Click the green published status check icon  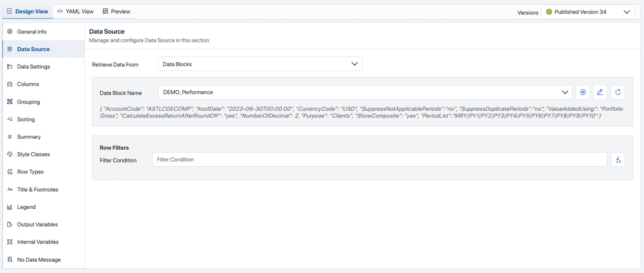click(x=549, y=12)
